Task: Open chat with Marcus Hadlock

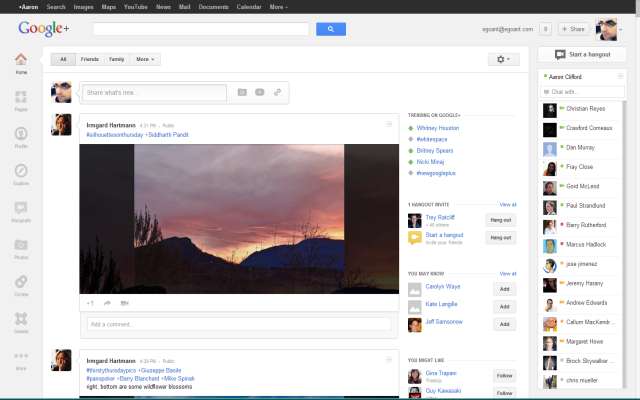Action: (x=580, y=244)
